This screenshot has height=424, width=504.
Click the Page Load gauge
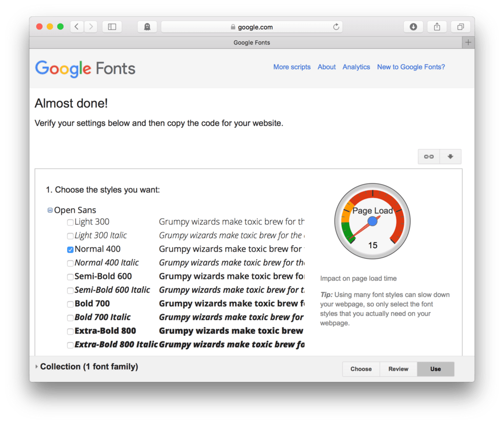coord(373,221)
